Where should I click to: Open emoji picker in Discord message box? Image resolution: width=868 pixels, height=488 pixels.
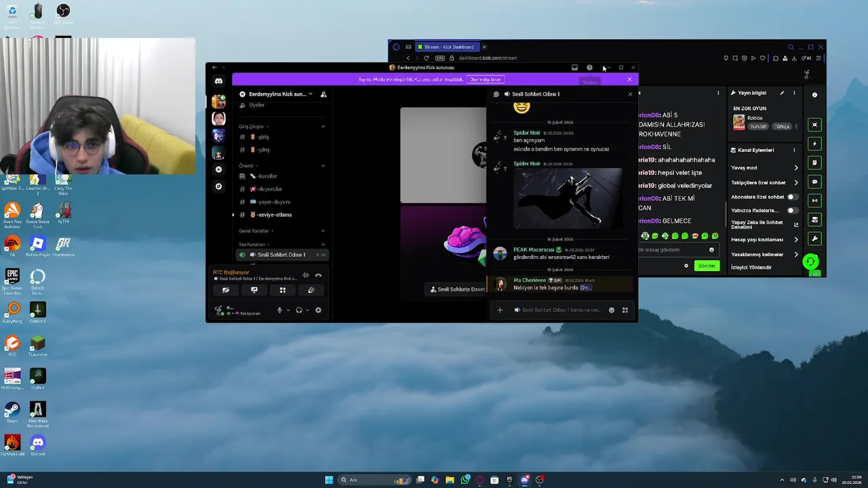612,310
